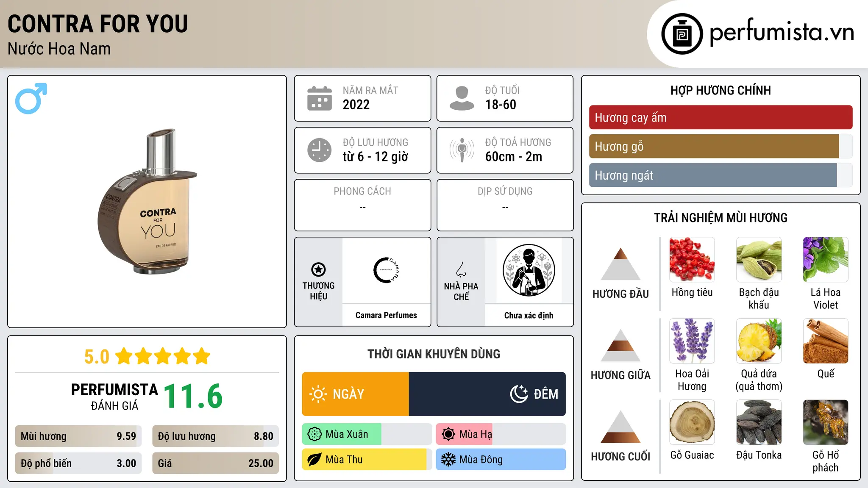This screenshot has height=488, width=868.
Task: Click the Độ lưu hương 8.80 score bar
Action: tap(215, 436)
